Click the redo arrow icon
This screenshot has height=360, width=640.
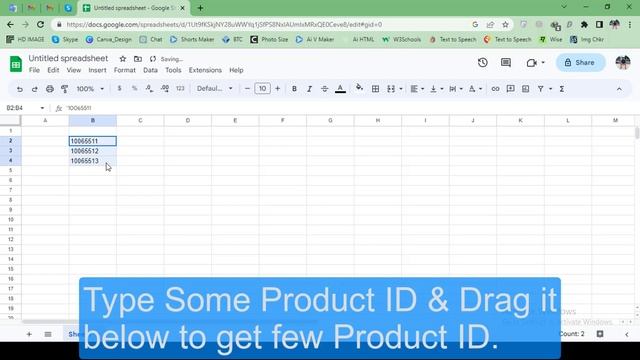(x=35, y=89)
